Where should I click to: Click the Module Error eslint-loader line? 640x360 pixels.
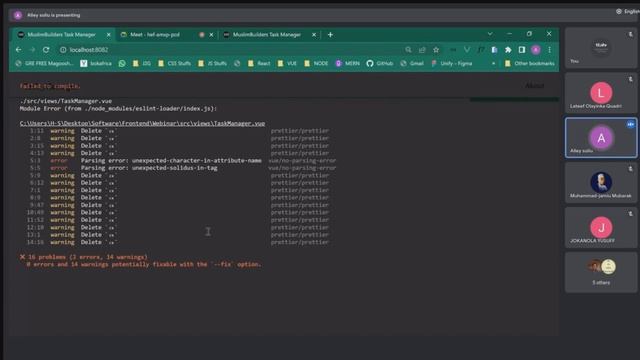click(x=118, y=109)
